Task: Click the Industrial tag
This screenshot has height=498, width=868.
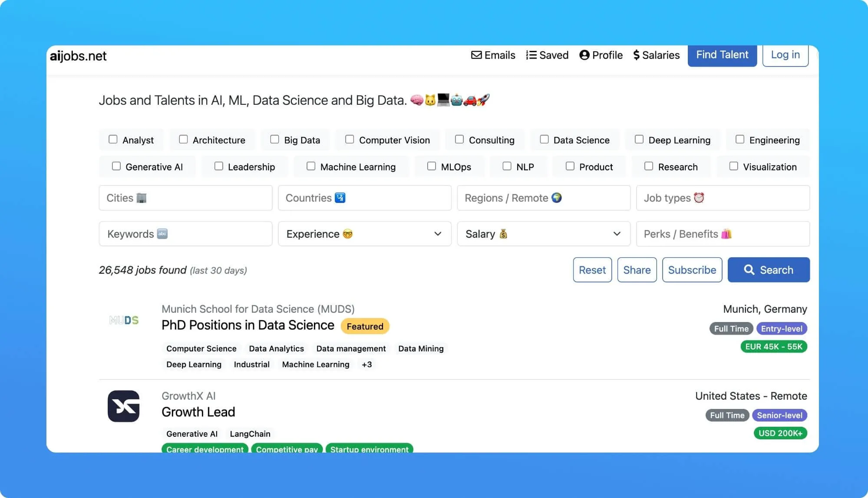Action: [251, 364]
